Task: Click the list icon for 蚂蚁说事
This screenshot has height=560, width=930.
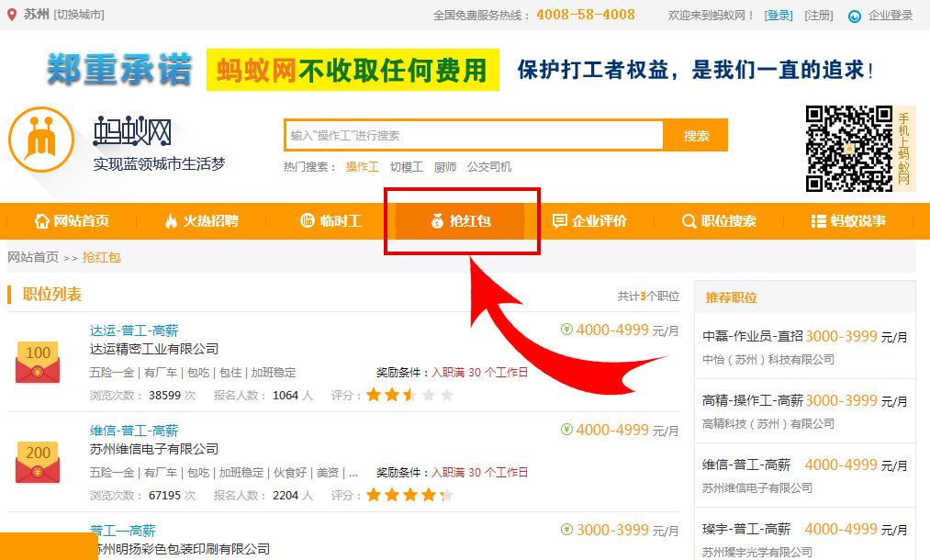Action: tap(819, 221)
